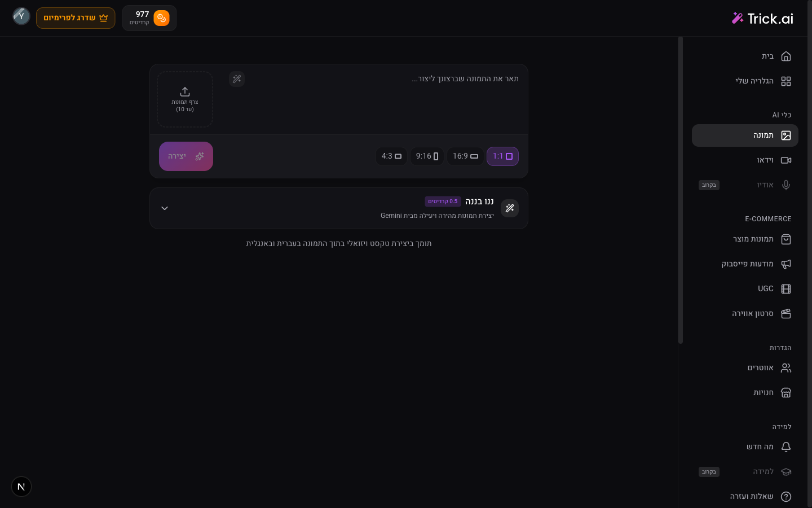Select the 9:16 aspect ratio
The image size is (812, 508).
427,156
